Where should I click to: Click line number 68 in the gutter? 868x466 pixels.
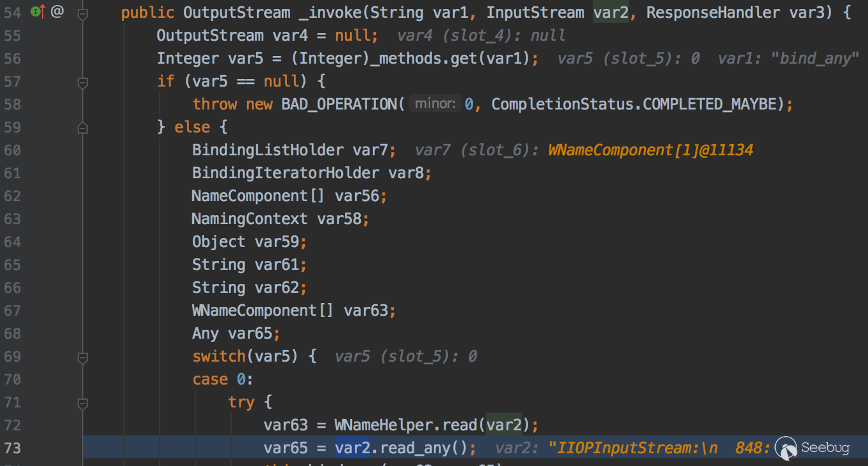click(x=13, y=333)
